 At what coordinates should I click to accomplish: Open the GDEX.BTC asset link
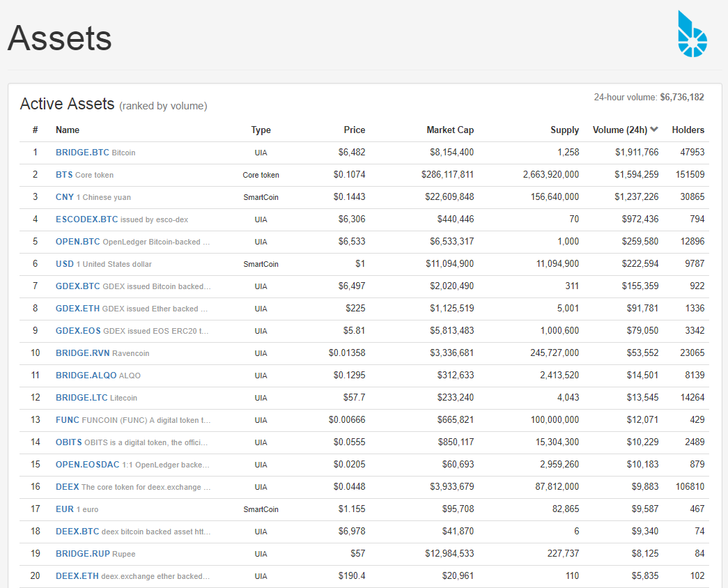coord(77,286)
